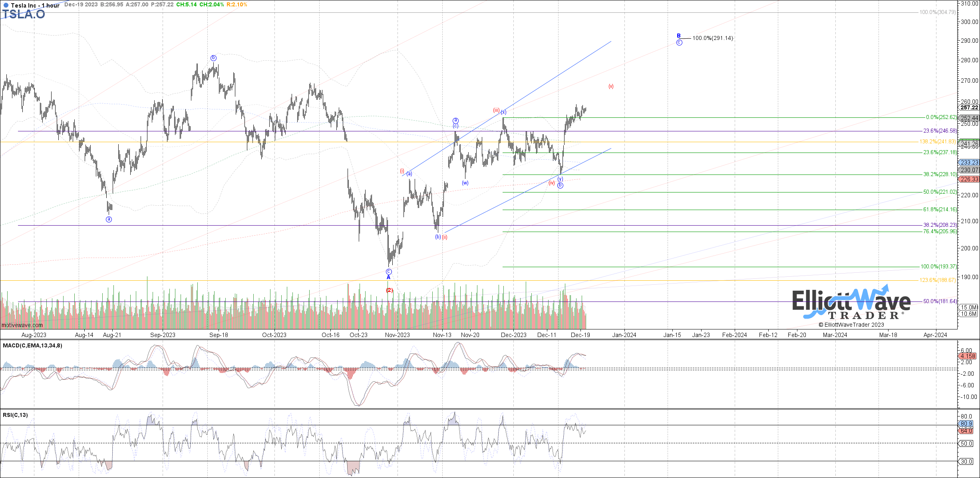Viewport: 980px width, 478px height.
Task: Click the MACD(C,EMA,13,34,8) study title
Action: tap(32, 345)
